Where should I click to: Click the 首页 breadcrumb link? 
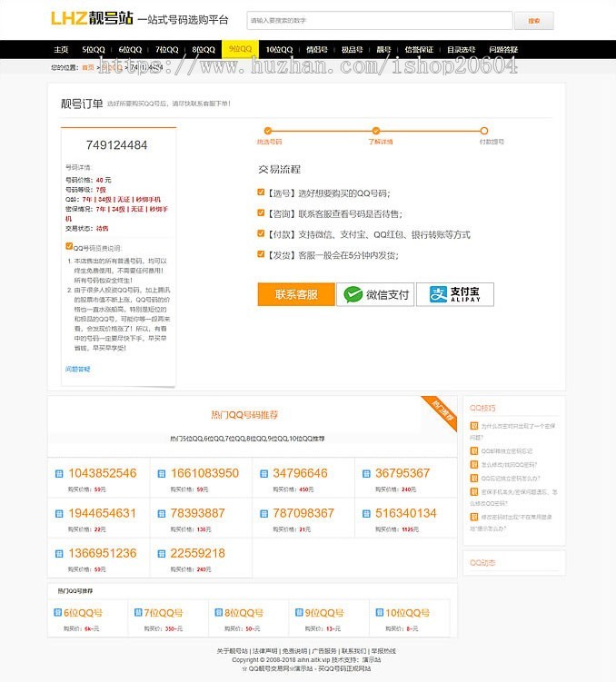click(x=88, y=67)
